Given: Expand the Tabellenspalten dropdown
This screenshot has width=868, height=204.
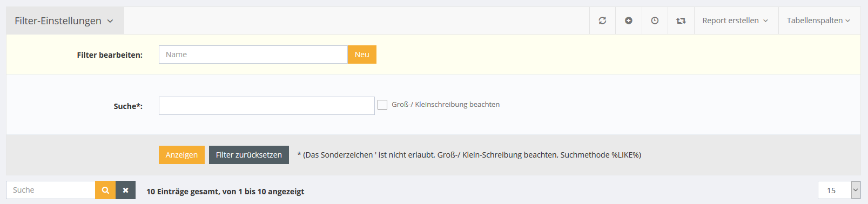Looking at the screenshot, I should 818,21.
